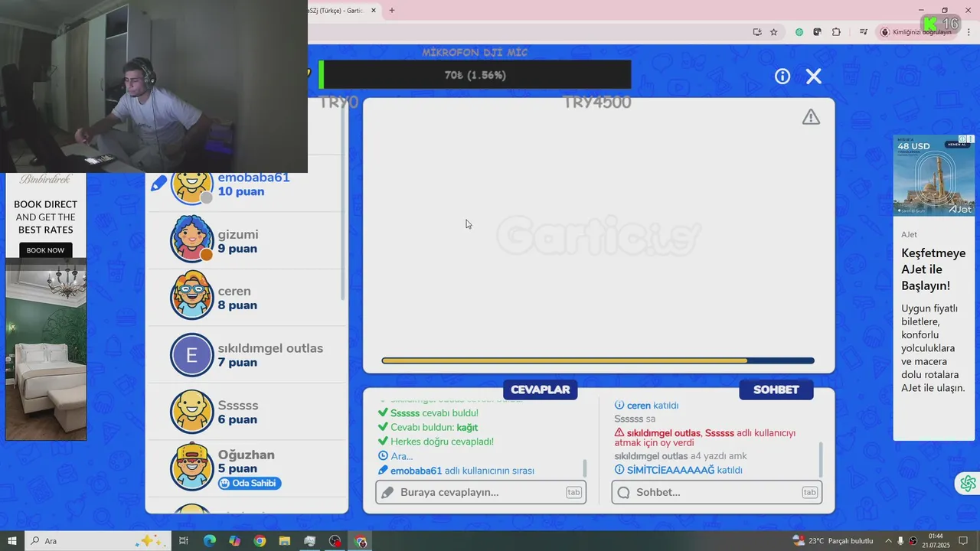Screen dimensions: 980x551
Task: Open a new browser tab
Action: click(392, 11)
